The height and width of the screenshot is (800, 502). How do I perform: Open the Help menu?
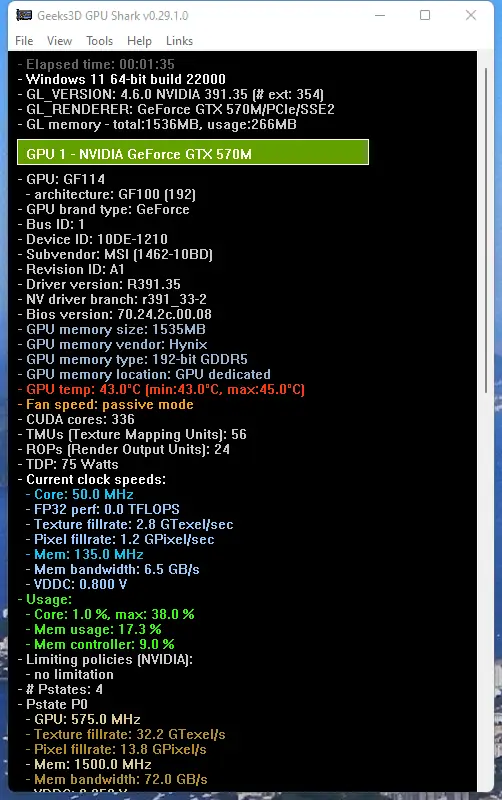tap(139, 41)
